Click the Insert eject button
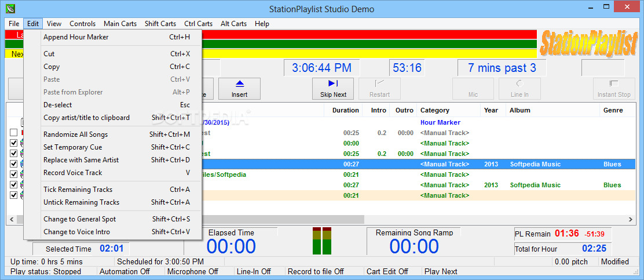The width and height of the screenshot is (644, 280). pos(239,89)
